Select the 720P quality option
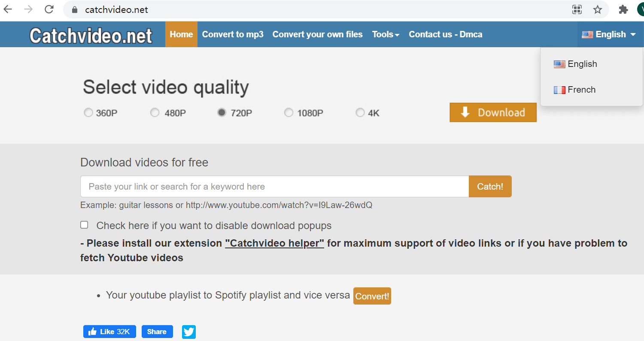The height and width of the screenshot is (341, 644). 222,113
